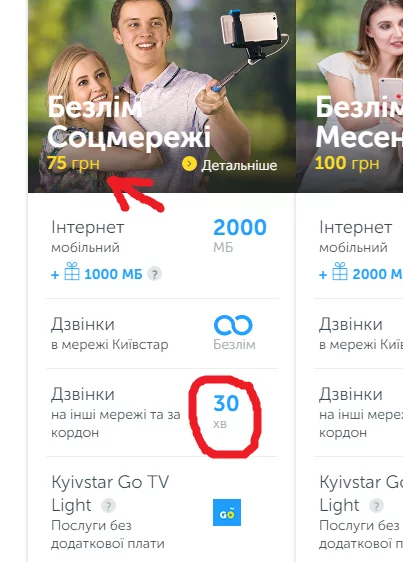
Task: Open the help icon next to Light in the second tariff
Action: pyautogui.click(x=376, y=506)
